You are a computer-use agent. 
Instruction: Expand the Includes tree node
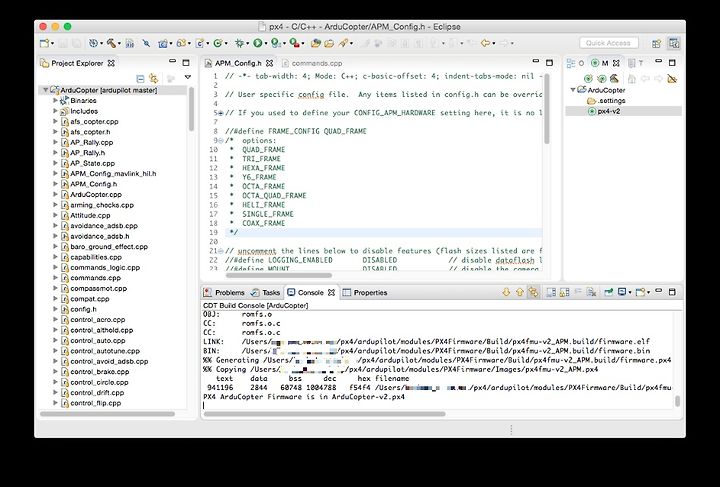click(x=56, y=111)
